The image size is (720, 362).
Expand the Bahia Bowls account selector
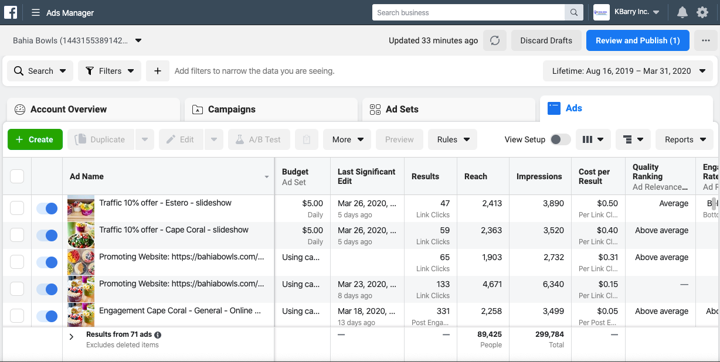click(x=77, y=40)
